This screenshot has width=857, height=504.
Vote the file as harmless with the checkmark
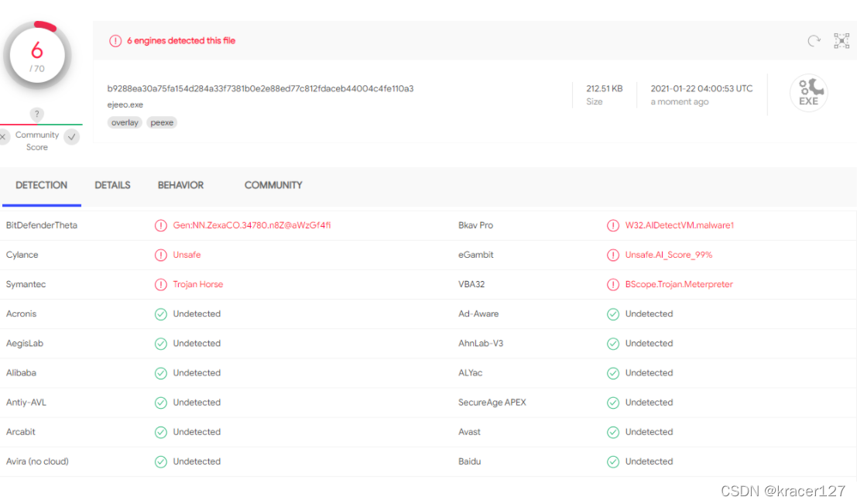[71, 136]
